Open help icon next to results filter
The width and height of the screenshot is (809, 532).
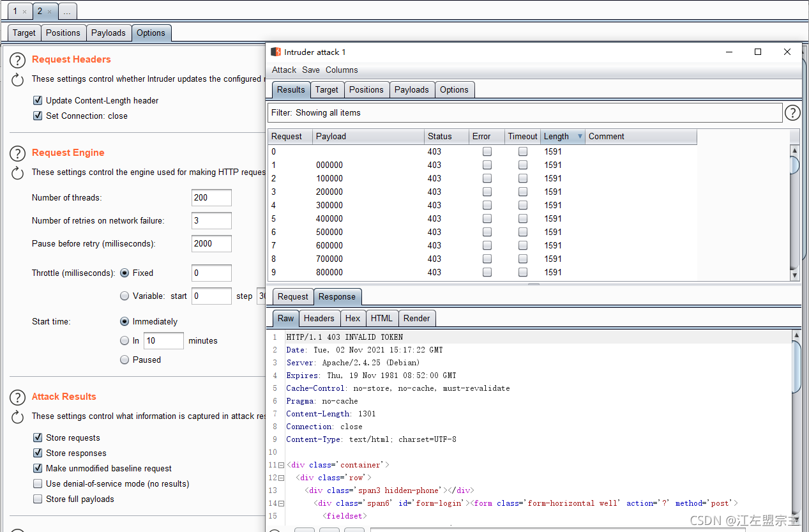[x=792, y=113]
